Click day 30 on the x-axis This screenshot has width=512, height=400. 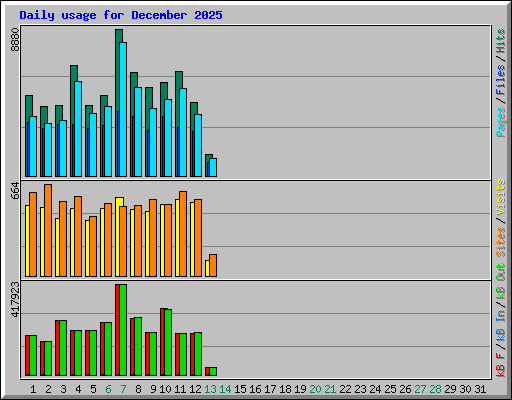click(x=465, y=389)
